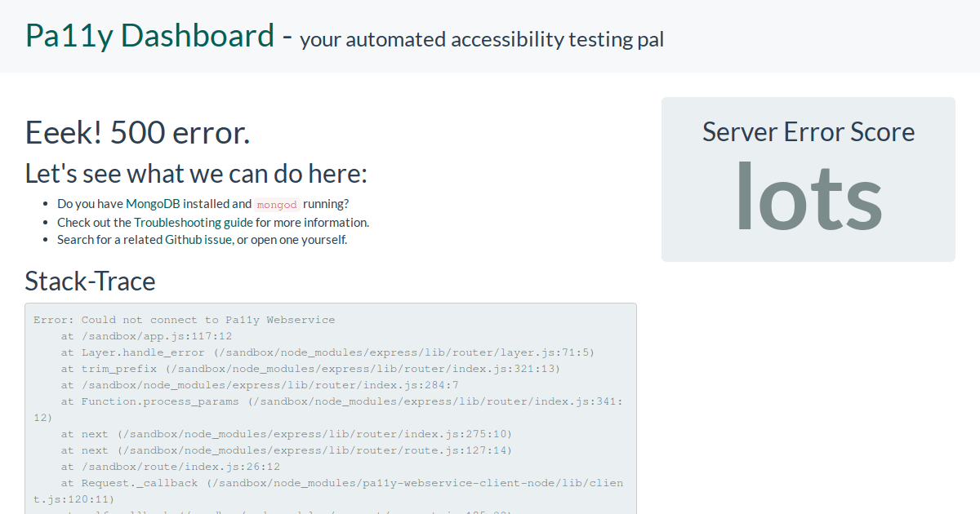Click the 'Eeek! 500 error.' heading
Image resolution: width=980 pixels, height=514 pixels.
click(x=137, y=132)
